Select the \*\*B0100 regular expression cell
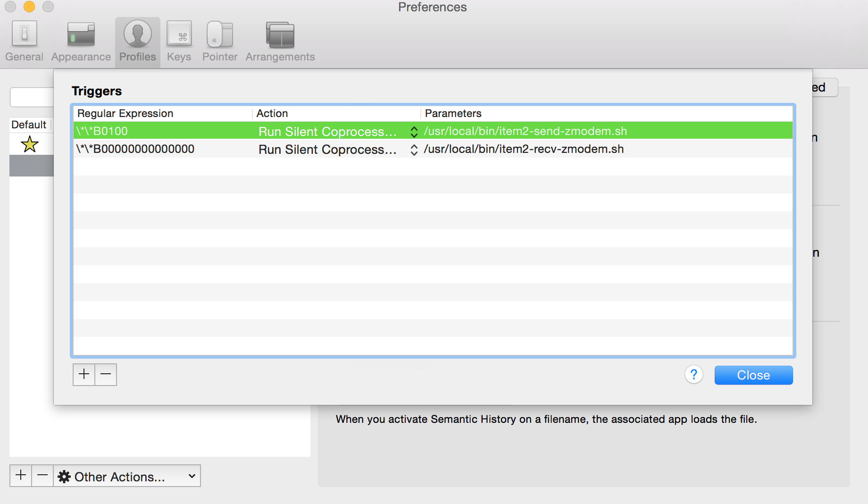This screenshot has height=504, width=868. coord(163,131)
